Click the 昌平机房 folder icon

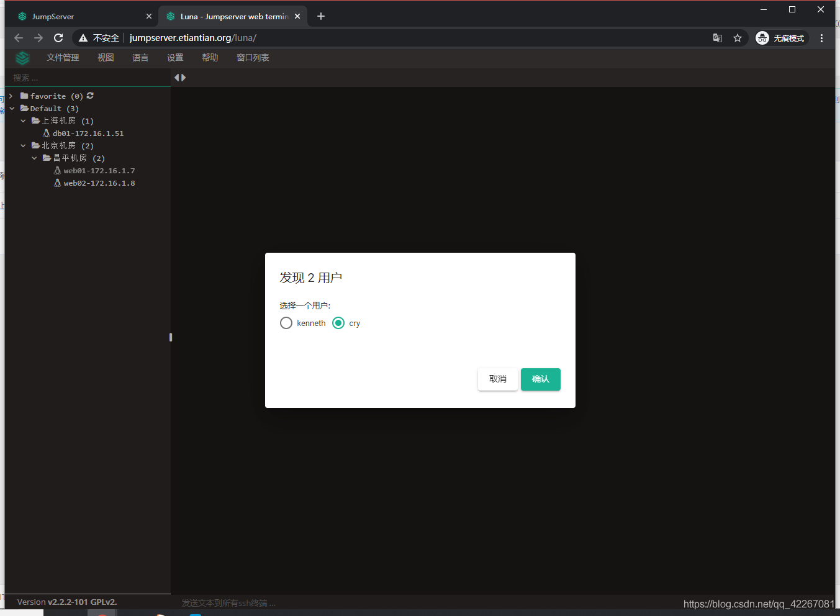[47, 158]
